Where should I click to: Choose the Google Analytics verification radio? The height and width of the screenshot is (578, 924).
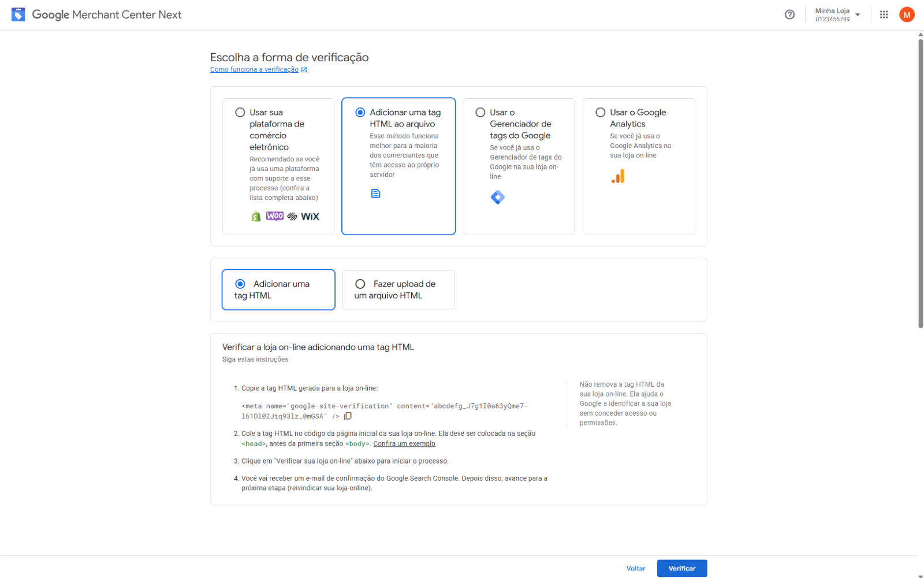(x=601, y=113)
